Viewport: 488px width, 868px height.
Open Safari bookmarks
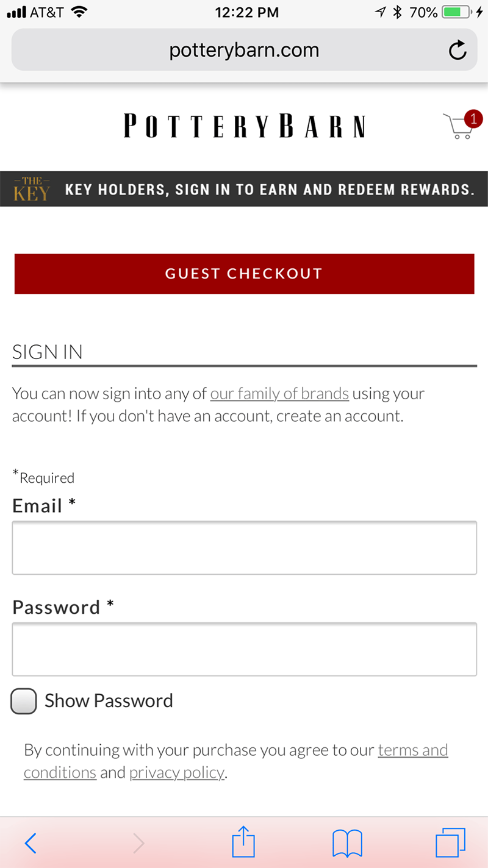pyautogui.click(x=347, y=843)
